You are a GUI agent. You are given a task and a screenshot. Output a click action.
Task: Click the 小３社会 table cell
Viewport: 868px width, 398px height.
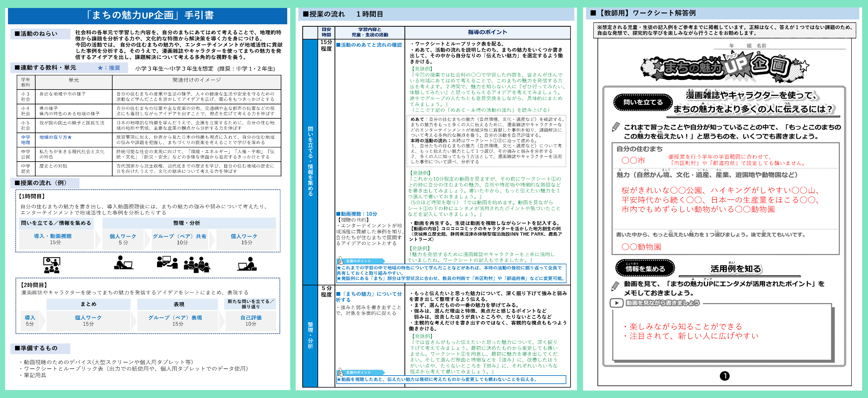click(26, 97)
